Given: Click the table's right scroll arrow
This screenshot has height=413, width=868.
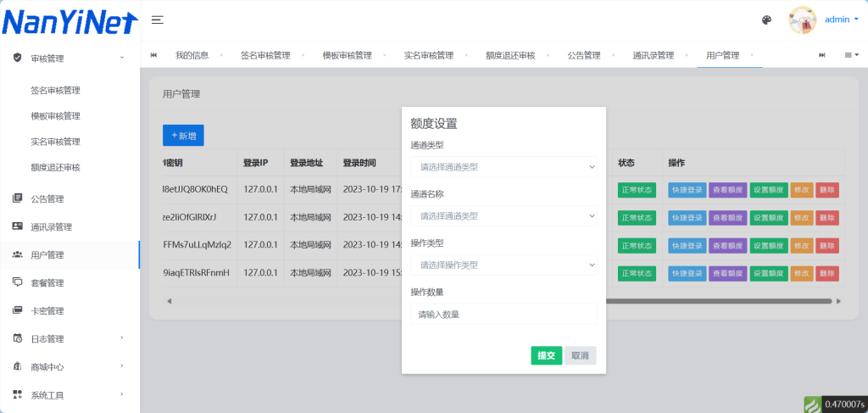Looking at the screenshot, I should point(838,301).
